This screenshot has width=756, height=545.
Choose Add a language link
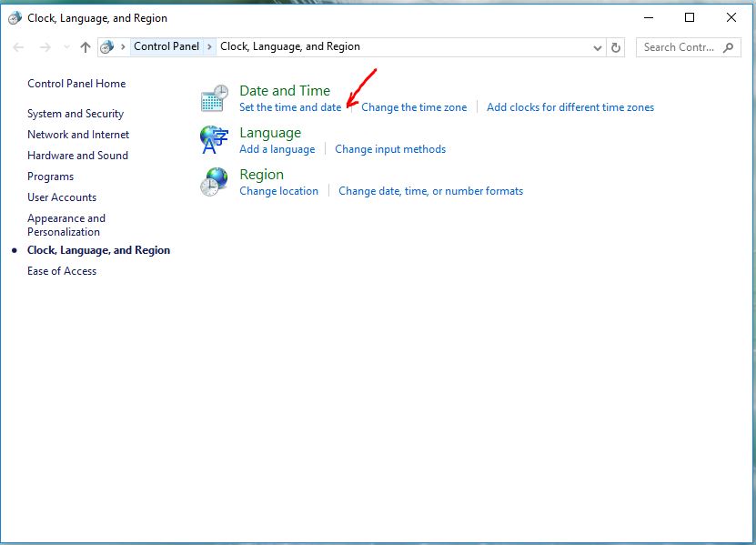(x=277, y=149)
